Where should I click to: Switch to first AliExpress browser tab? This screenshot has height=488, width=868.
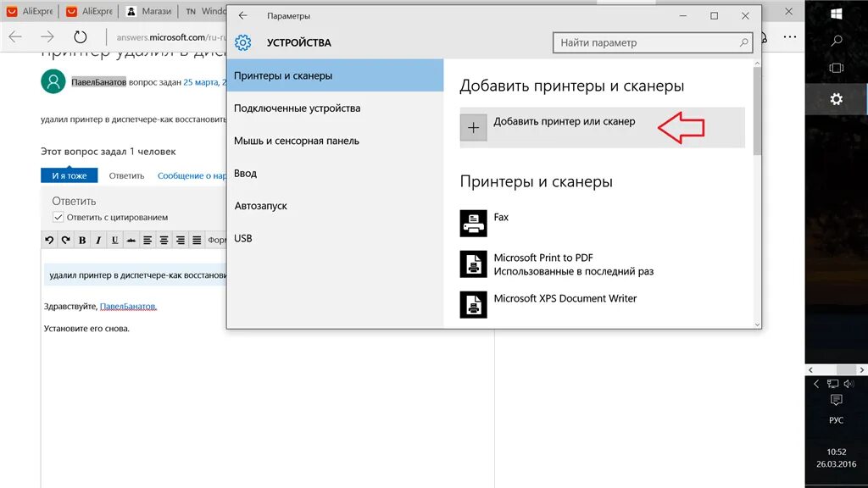[x=29, y=11]
